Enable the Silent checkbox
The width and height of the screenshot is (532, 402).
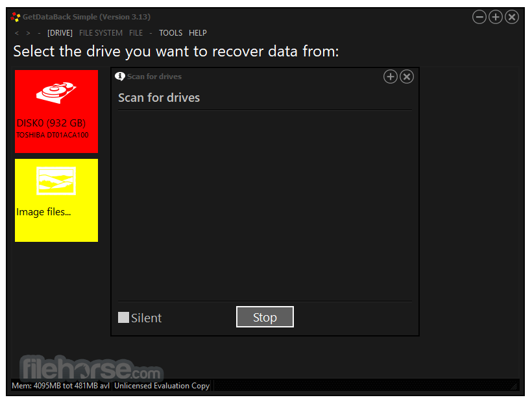click(x=123, y=318)
